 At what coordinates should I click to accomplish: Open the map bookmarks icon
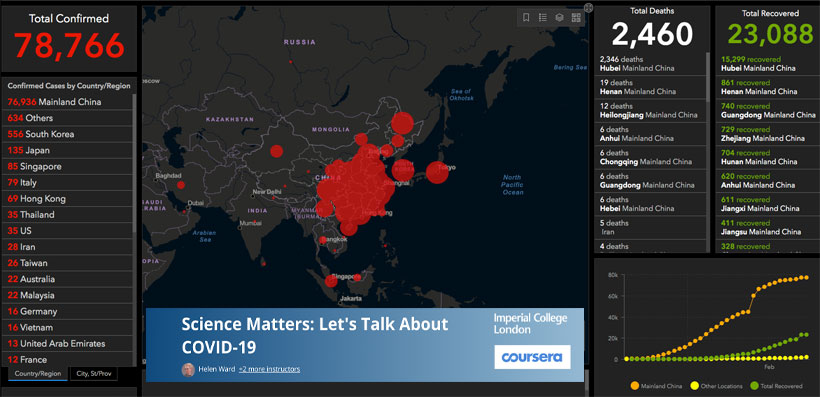click(526, 18)
